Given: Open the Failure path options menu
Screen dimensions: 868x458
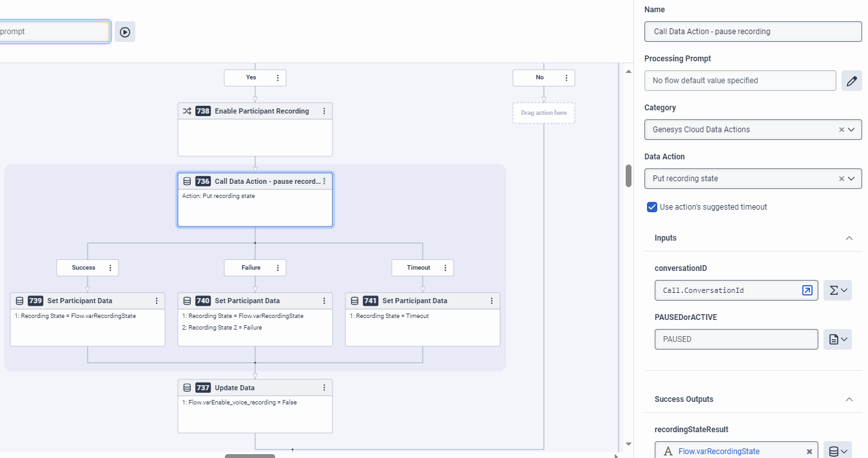Looking at the screenshot, I should pos(278,268).
